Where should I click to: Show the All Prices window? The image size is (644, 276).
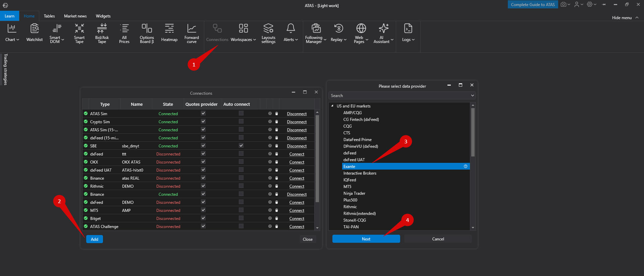pyautogui.click(x=124, y=33)
